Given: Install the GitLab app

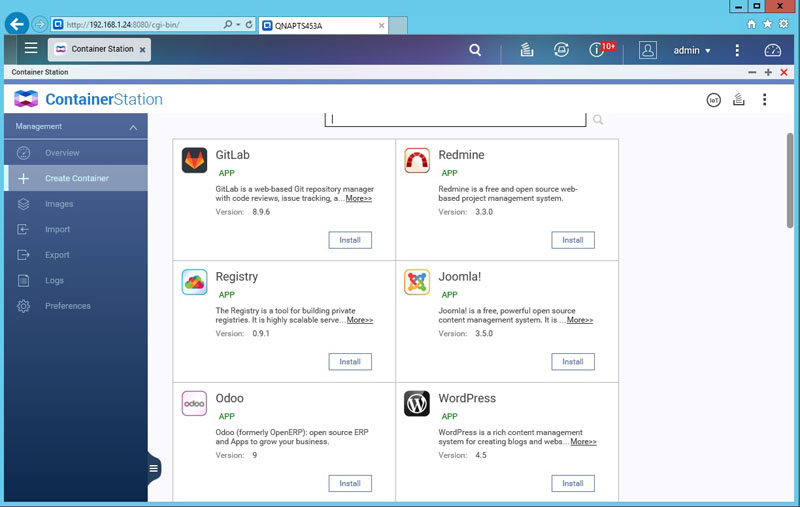Looking at the screenshot, I should (350, 240).
